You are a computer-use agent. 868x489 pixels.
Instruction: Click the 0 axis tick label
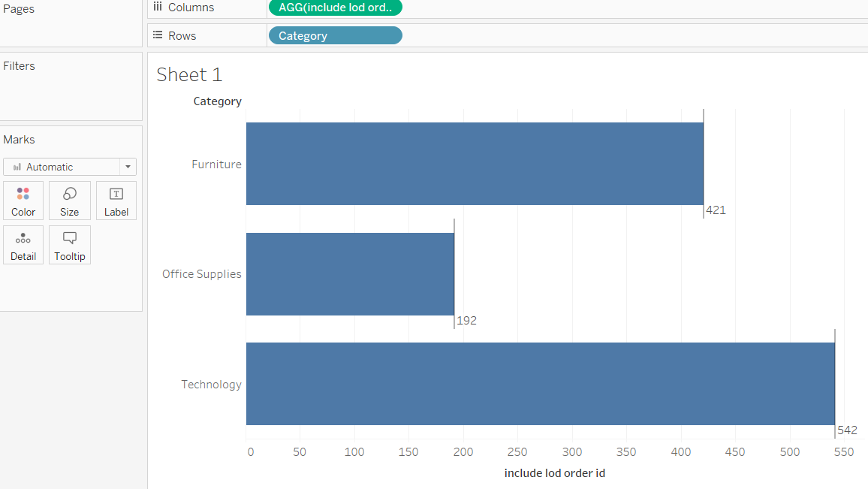(x=251, y=452)
